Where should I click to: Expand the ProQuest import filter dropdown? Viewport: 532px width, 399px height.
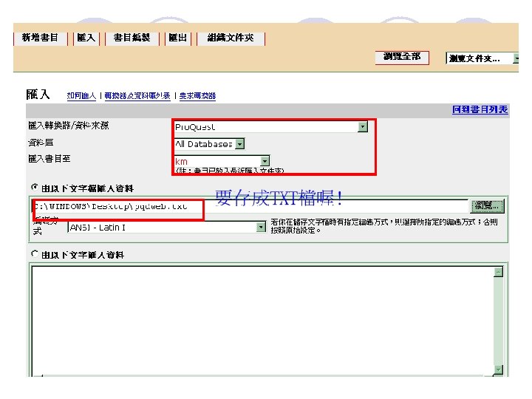tap(363, 127)
